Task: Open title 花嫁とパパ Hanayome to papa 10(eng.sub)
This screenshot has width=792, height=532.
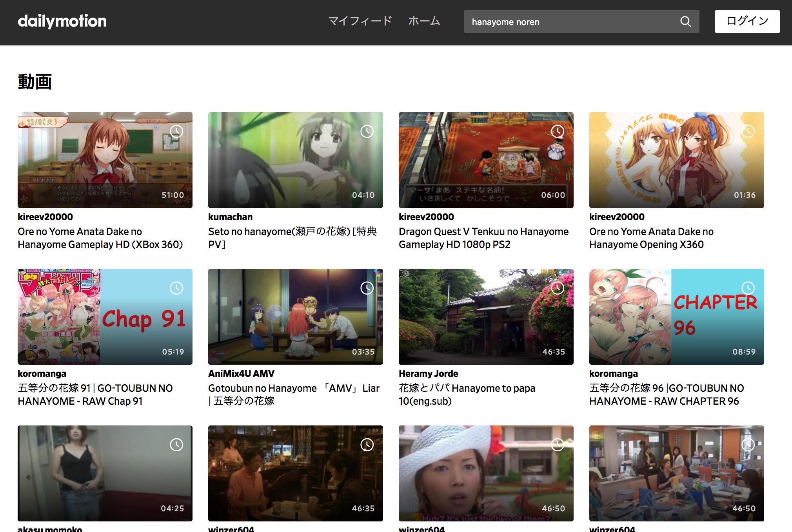Action: point(467,395)
